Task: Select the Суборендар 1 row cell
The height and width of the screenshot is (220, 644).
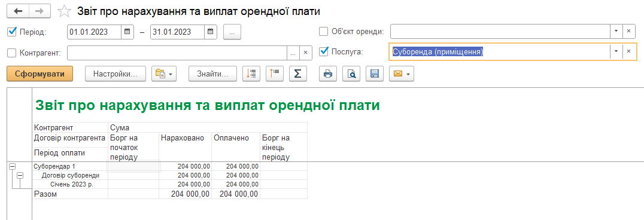Action: (70, 166)
